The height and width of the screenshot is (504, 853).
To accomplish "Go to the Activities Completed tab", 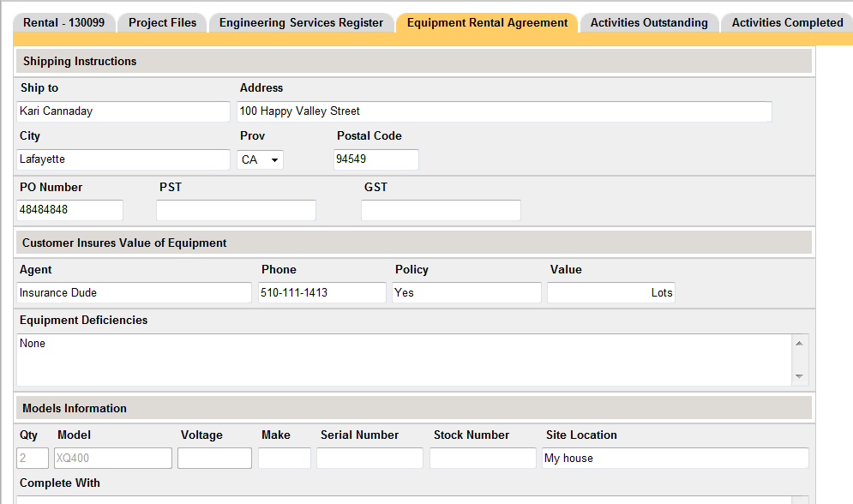I will 787,23.
